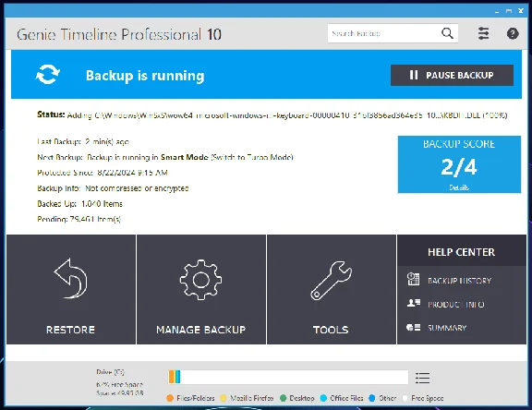Click the backup sync arrows icon

coord(47,74)
